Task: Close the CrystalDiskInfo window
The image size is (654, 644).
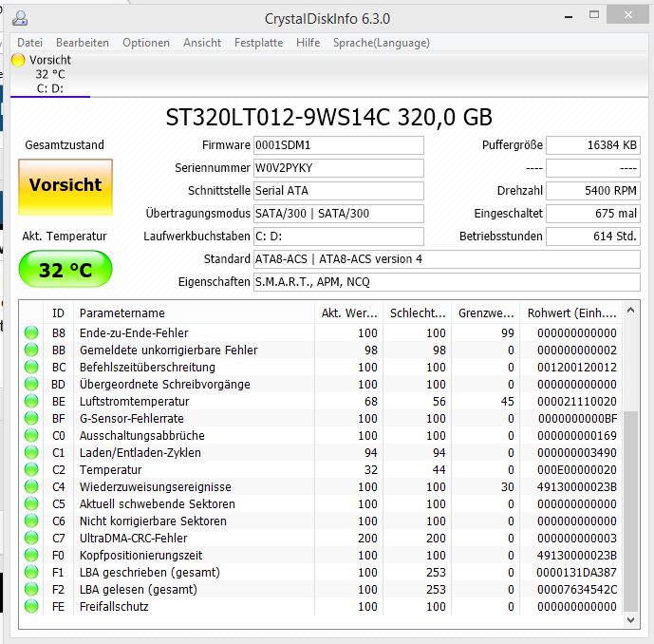Action: [x=628, y=15]
